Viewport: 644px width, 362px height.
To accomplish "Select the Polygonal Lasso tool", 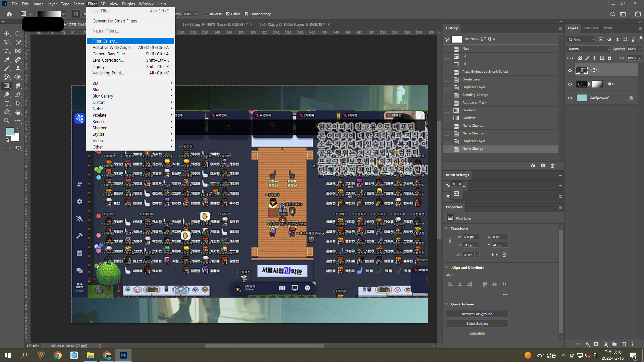I will (6, 42).
